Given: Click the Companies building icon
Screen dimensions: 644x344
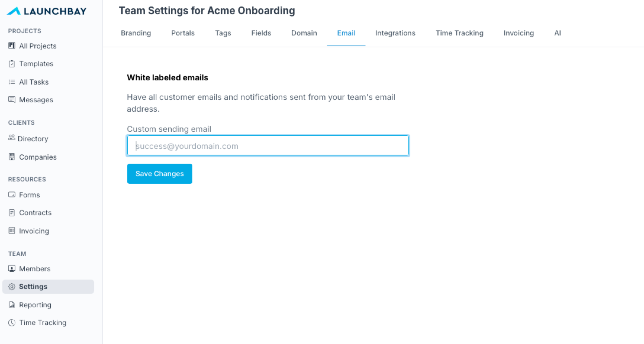Looking at the screenshot, I should coord(12,157).
